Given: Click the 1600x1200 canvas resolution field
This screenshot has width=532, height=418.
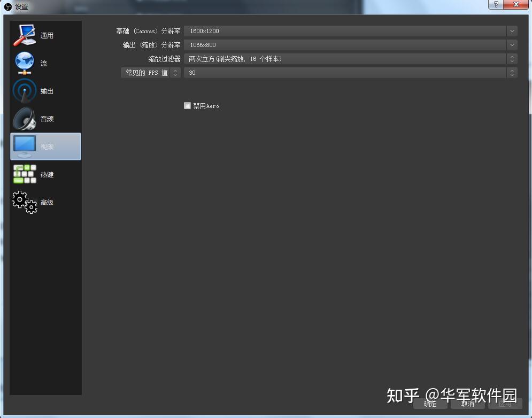Looking at the screenshot, I should coord(346,31).
